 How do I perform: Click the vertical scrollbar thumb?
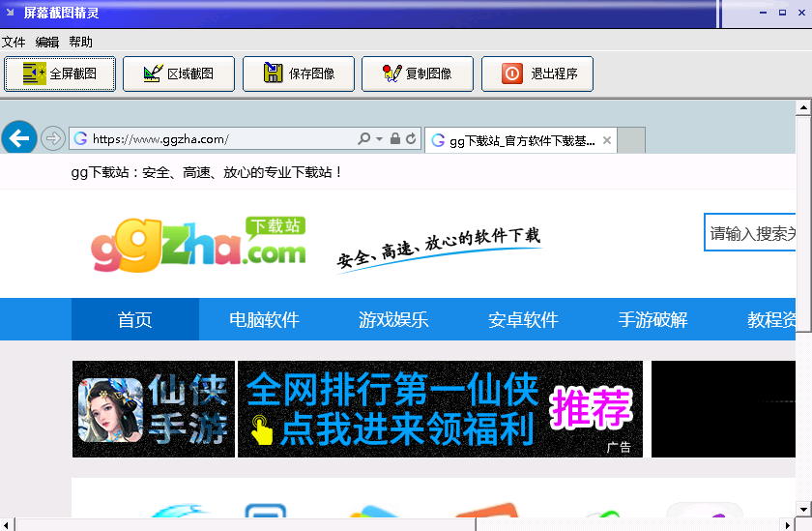[803, 224]
